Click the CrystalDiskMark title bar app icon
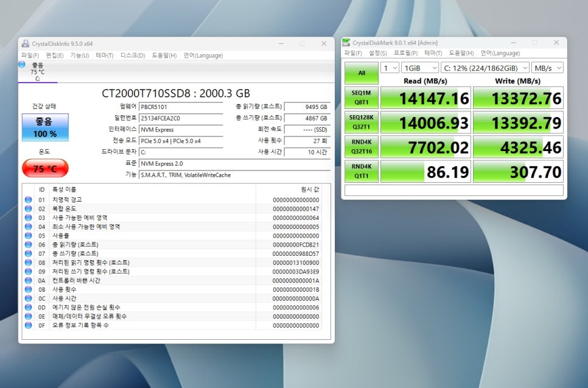Image resolution: width=588 pixels, height=388 pixels. coord(346,43)
